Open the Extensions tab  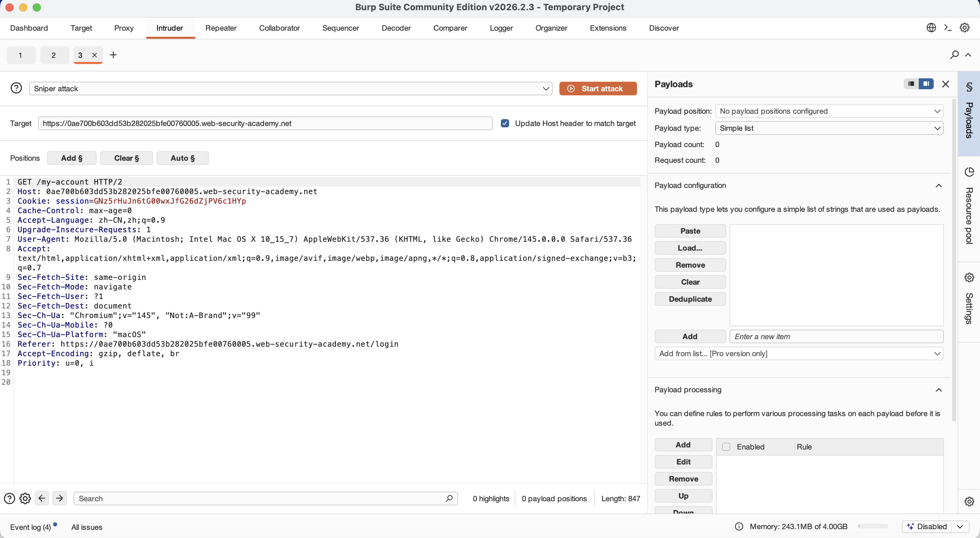(608, 28)
